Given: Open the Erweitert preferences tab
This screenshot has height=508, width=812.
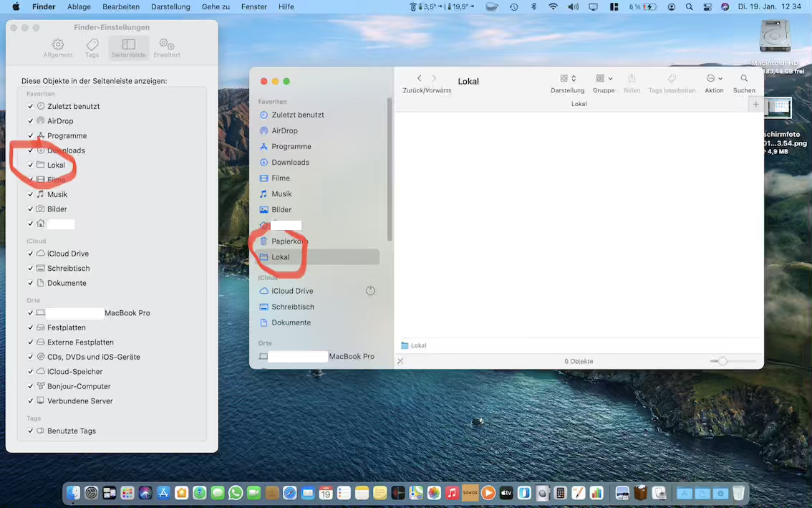Looking at the screenshot, I should coord(166,48).
